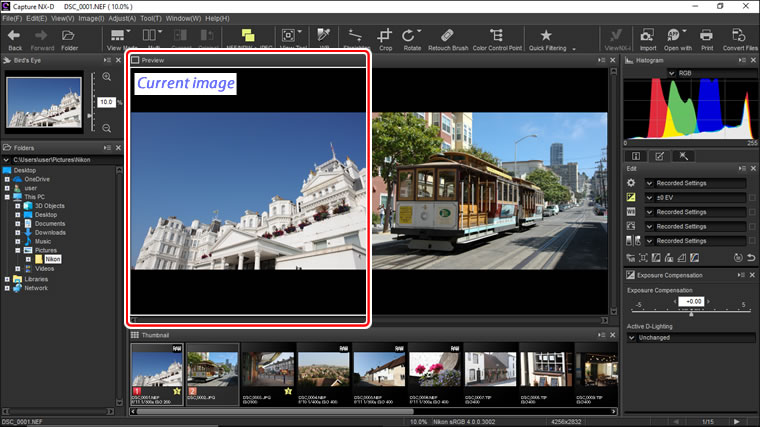Toggle star rating on DSC_0003.JPG thumbnail
Screen dimensions: 760x427
(288, 391)
